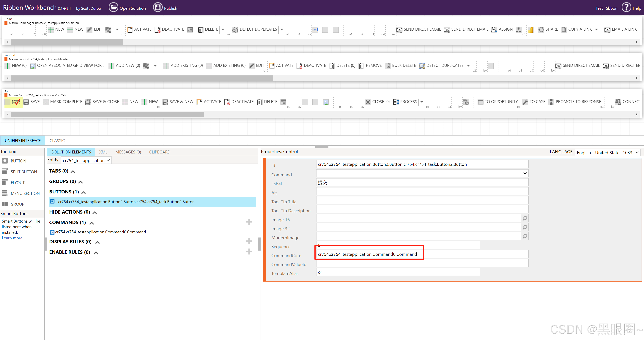Click the Open Solution icon
The width and height of the screenshot is (644, 340).
click(x=114, y=7)
